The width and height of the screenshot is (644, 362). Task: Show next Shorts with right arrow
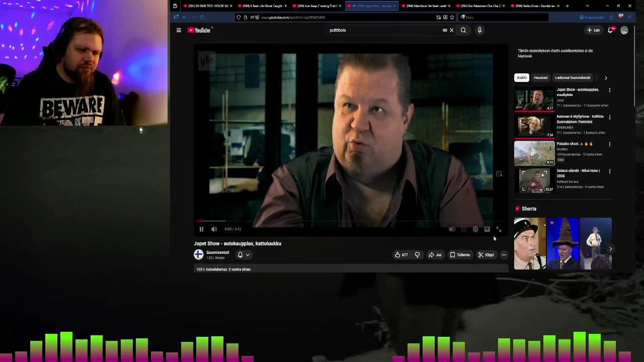tap(610, 249)
